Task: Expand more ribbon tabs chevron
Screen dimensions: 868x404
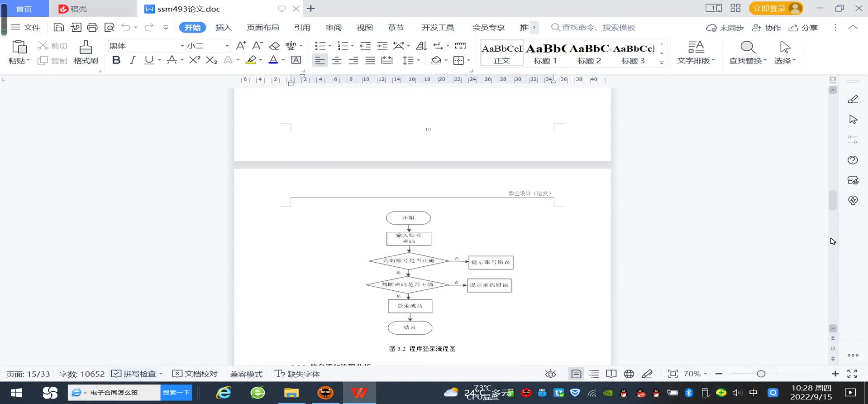Action: point(534,28)
